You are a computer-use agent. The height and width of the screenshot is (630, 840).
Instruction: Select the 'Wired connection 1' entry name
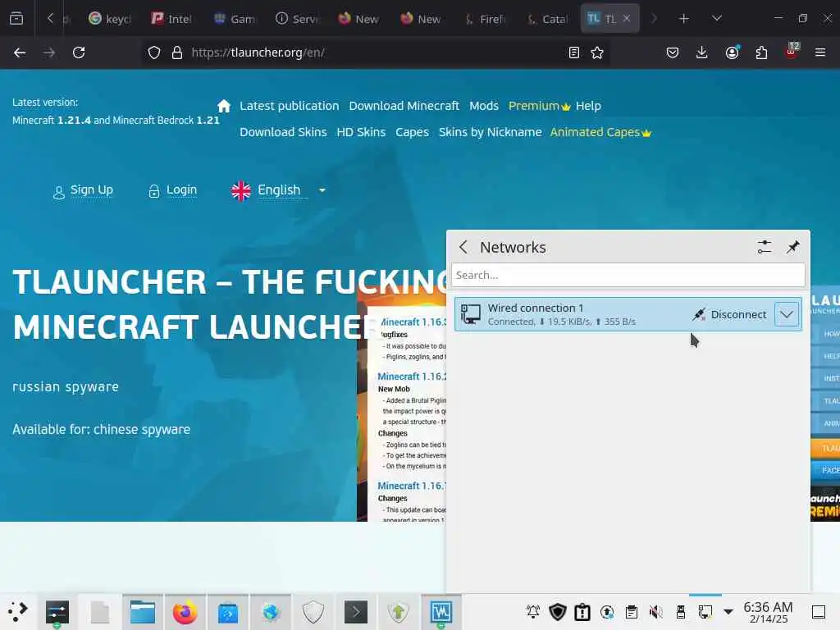pos(535,308)
